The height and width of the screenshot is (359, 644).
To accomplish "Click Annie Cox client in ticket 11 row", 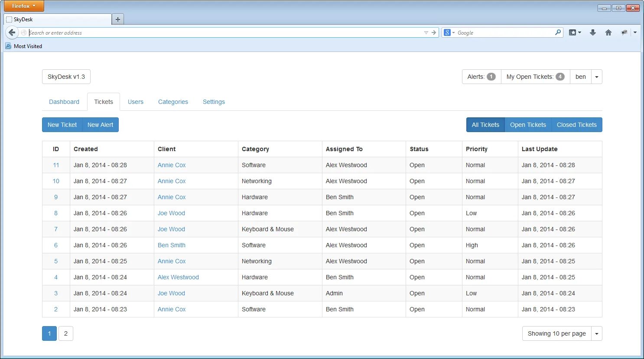I will click(172, 165).
